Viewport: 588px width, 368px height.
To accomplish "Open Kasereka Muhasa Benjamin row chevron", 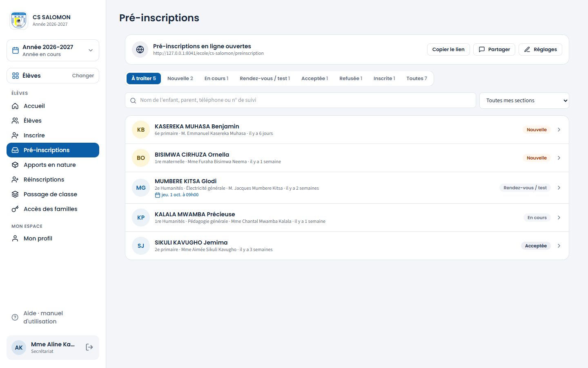I will pos(559,130).
